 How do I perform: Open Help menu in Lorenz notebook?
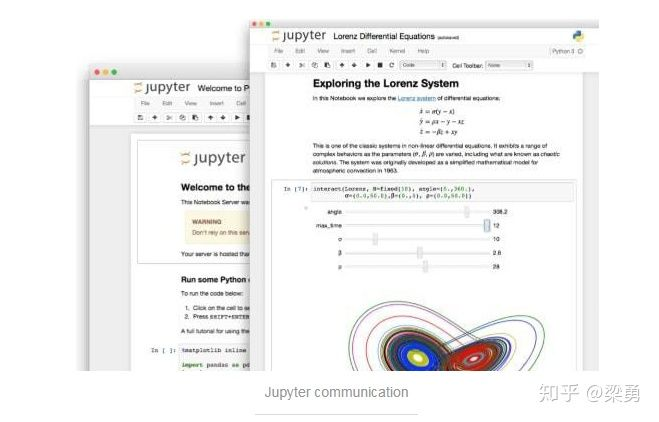click(x=423, y=51)
